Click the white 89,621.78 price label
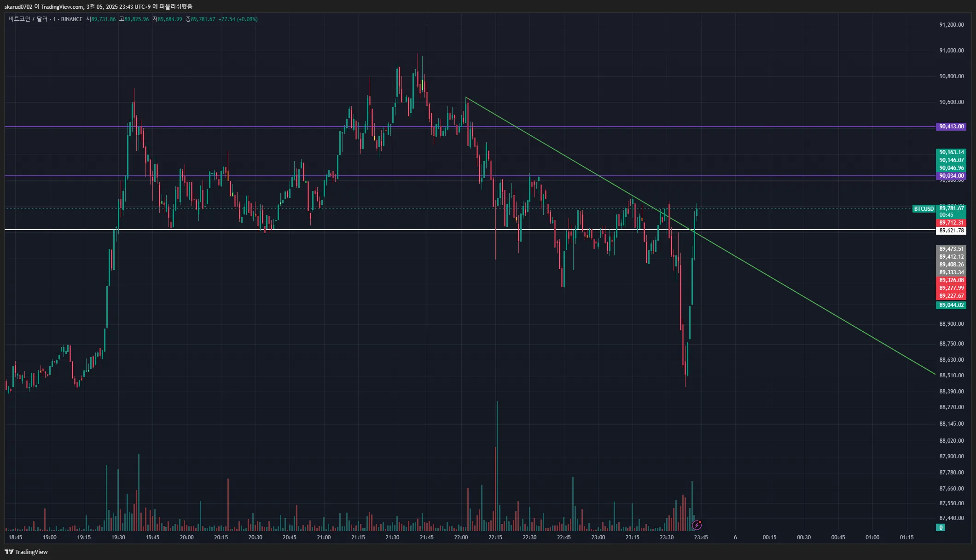Viewport: 976px width, 560px height. point(951,231)
